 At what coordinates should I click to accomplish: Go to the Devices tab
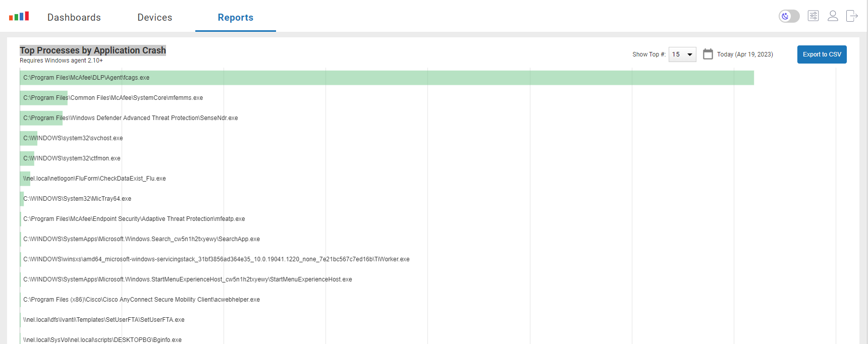(155, 17)
